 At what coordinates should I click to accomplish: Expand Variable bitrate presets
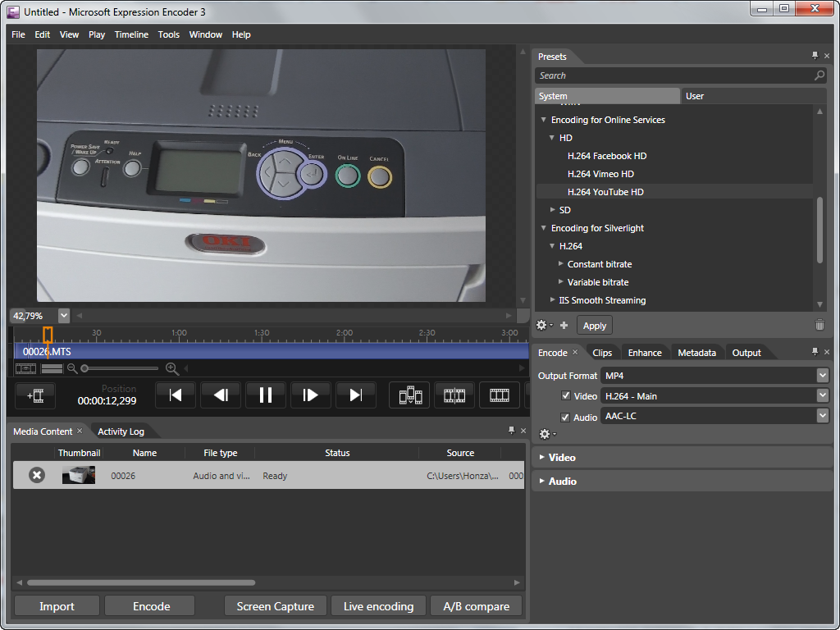click(560, 281)
